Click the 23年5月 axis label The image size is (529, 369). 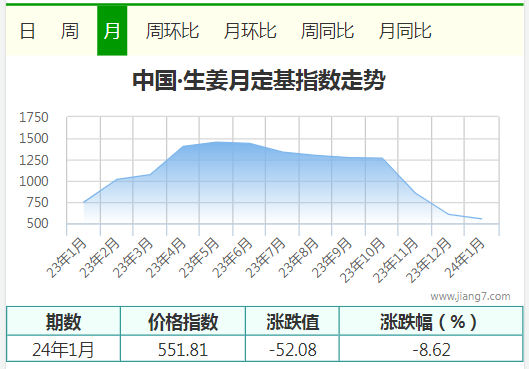tap(199, 258)
